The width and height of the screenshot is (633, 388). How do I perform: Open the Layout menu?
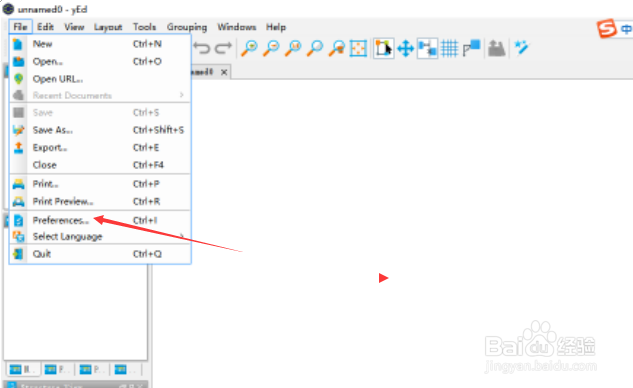(x=108, y=27)
